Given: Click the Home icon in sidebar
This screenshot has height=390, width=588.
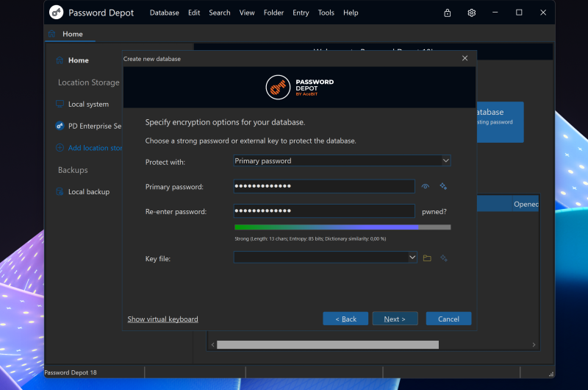Looking at the screenshot, I should pos(60,60).
